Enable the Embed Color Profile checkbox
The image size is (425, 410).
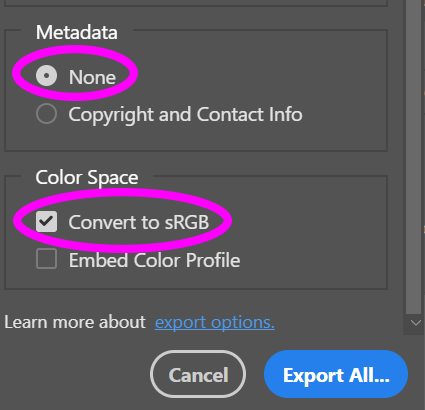pos(46,259)
